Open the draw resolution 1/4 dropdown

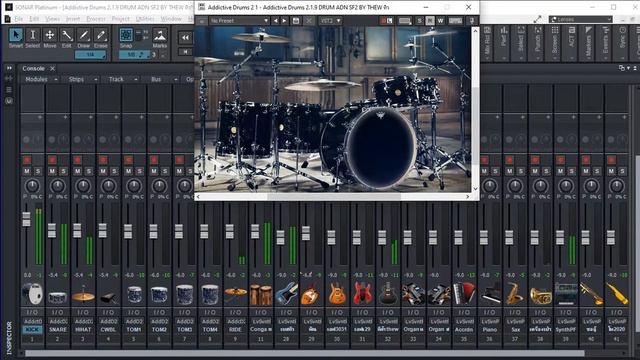coord(91,54)
